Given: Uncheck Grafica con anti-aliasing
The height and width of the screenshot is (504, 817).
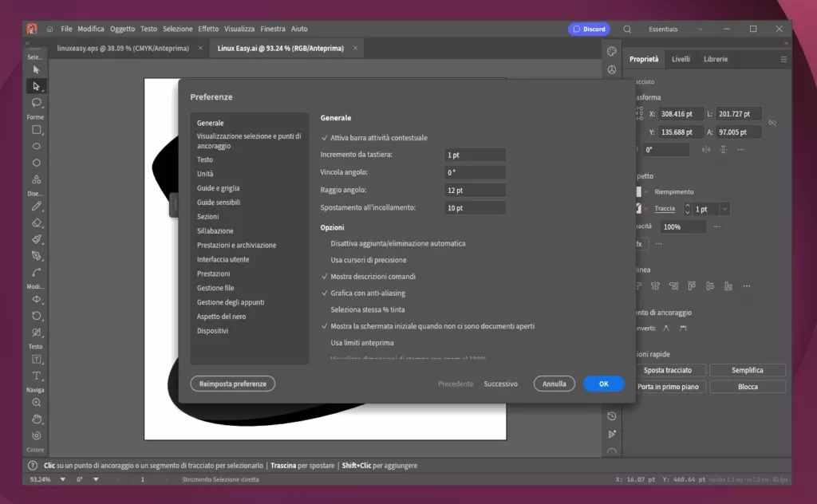Looking at the screenshot, I should click(x=324, y=293).
